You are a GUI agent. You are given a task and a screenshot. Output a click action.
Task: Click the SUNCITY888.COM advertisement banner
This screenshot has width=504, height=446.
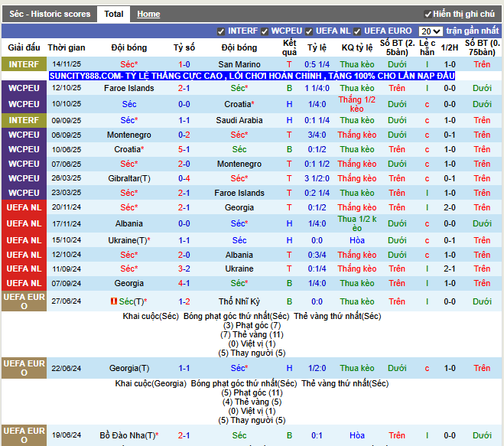[x=252, y=77]
